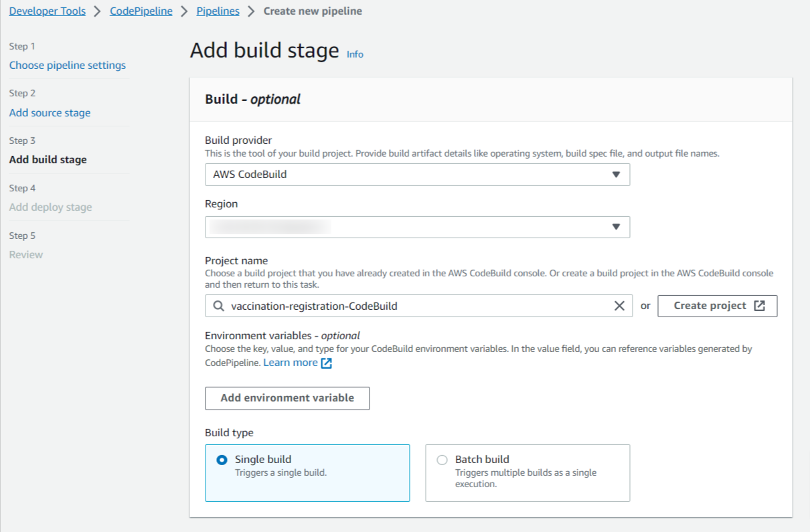The height and width of the screenshot is (532, 810).
Task: Click the Add deploy stage step
Action: tap(51, 207)
